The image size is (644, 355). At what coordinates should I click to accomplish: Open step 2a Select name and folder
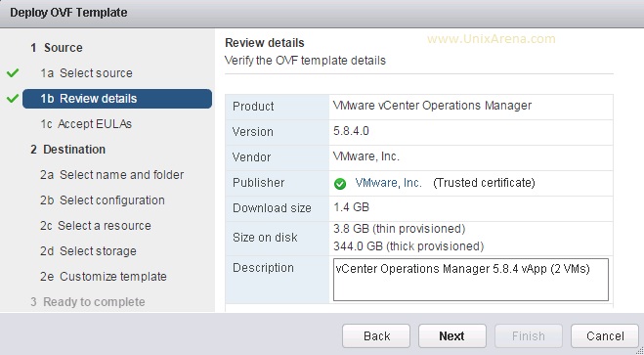coord(111,175)
